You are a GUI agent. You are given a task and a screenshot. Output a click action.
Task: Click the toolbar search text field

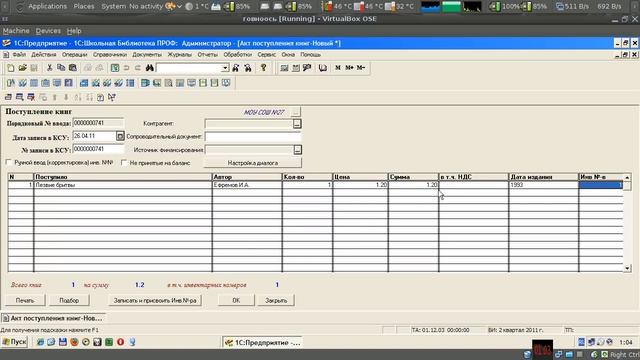coord(189,68)
